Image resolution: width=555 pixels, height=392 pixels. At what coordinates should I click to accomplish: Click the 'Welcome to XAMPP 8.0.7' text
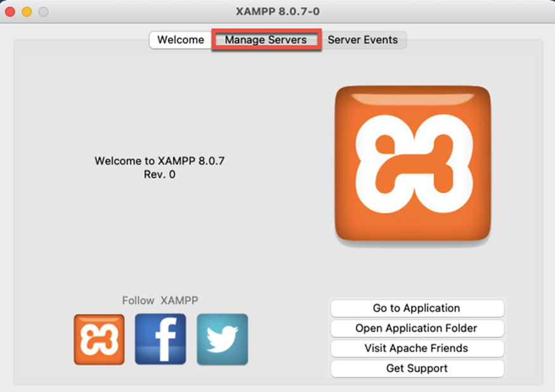pos(160,161)
